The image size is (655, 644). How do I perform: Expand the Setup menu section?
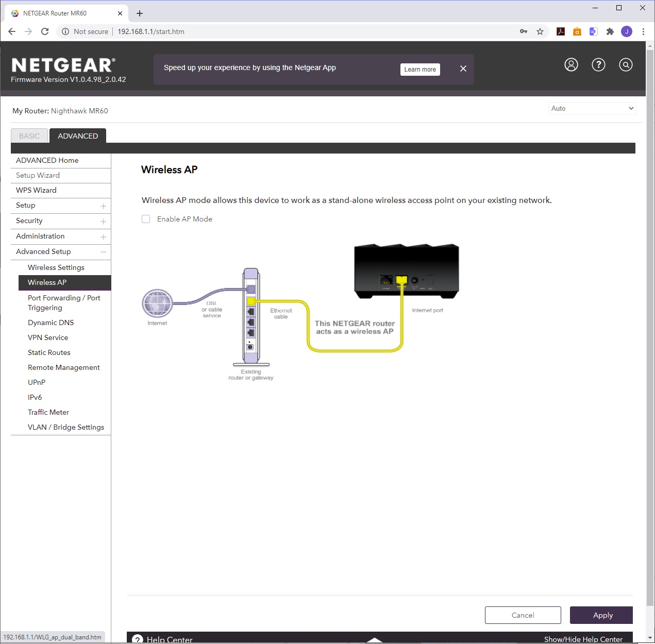click(x=61, y=206)
